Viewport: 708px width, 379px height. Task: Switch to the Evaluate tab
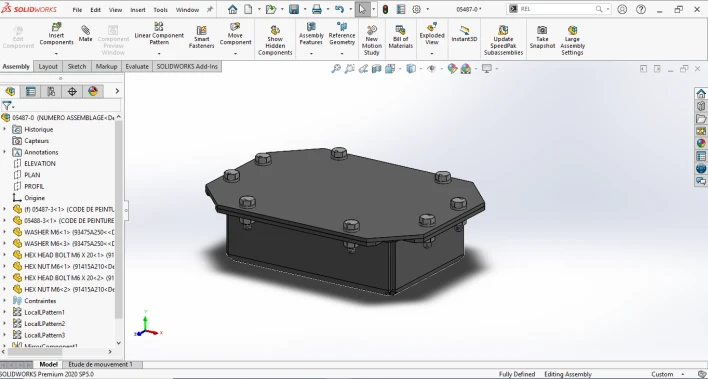(137, 66)
